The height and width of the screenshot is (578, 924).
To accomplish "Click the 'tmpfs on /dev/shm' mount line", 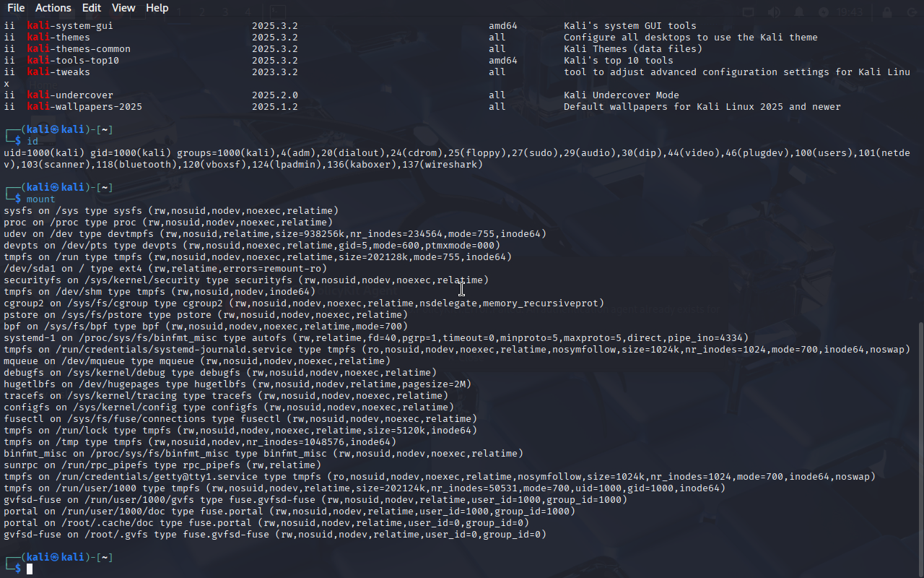I will [160, 291].
